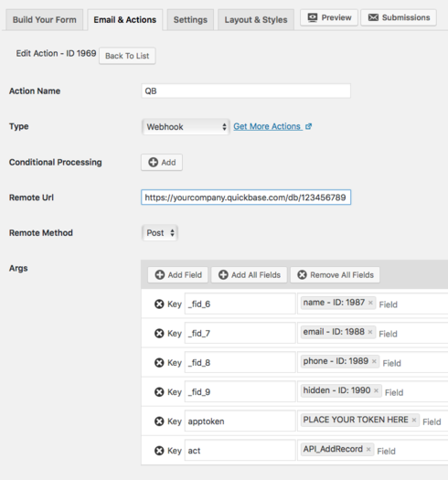Open the Type dropdown showing Webhook
Screen dimensions: 448x480
click(186, 127)
